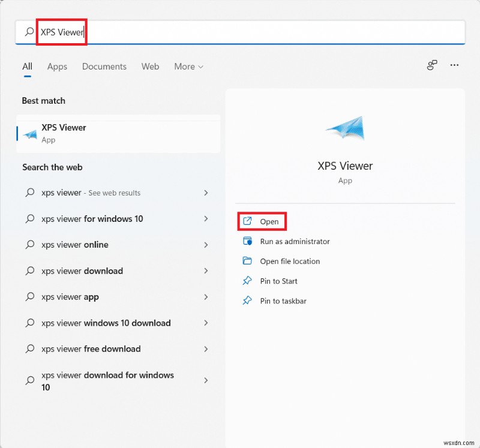
Task: Click the Pin to taskbar pin icon
Action: tap(247, 300)
